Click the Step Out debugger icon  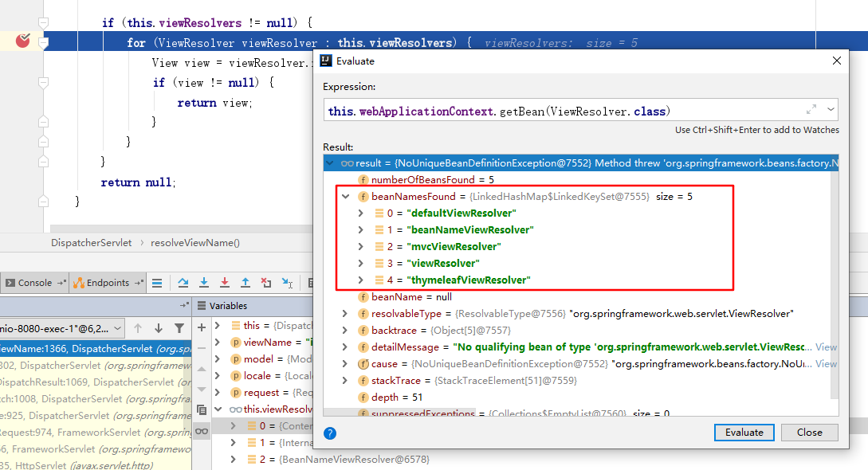coord(245,283)
